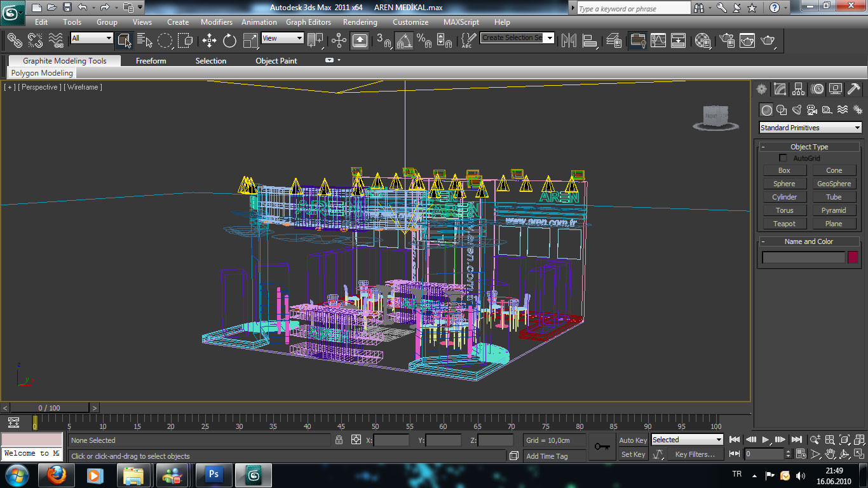The height and width of the screenshot is (488, 868).
Task: Toggle the Selection Lock padlock
Action: click(x=339, y=440)
